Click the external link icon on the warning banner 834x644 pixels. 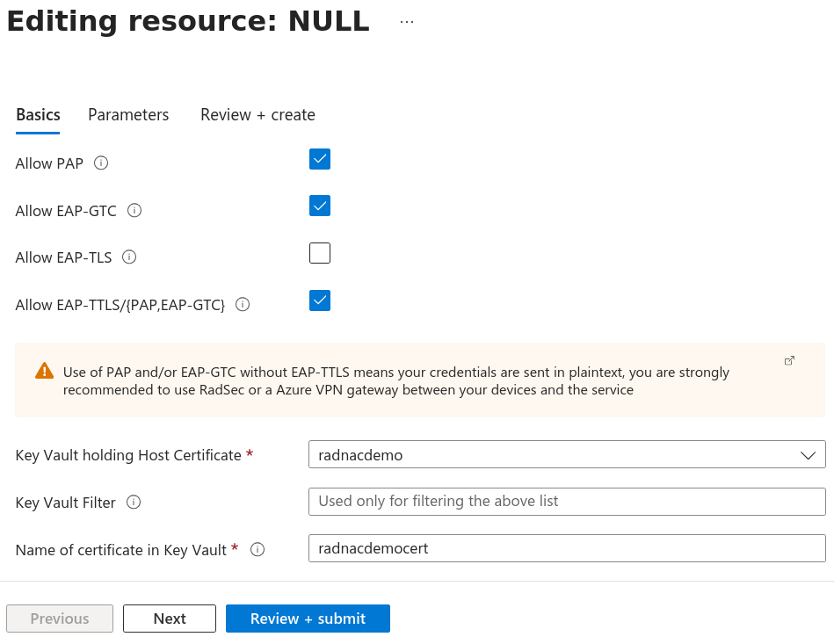click(x=789, y=360)
